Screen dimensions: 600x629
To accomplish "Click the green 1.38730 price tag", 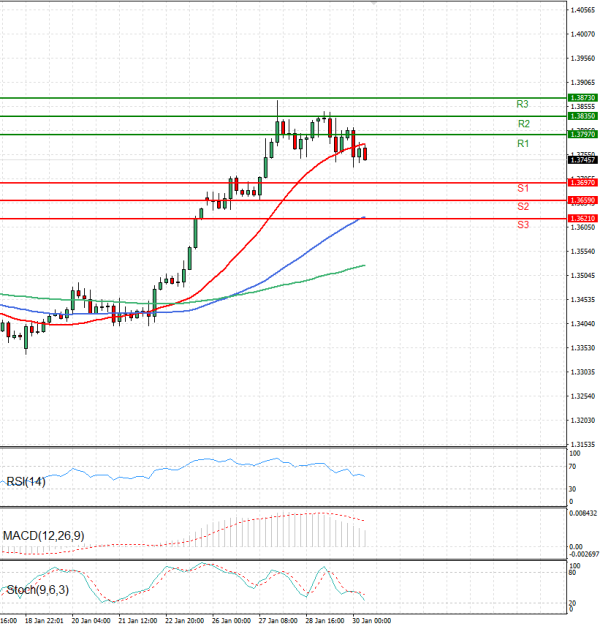I will (582, 98).
